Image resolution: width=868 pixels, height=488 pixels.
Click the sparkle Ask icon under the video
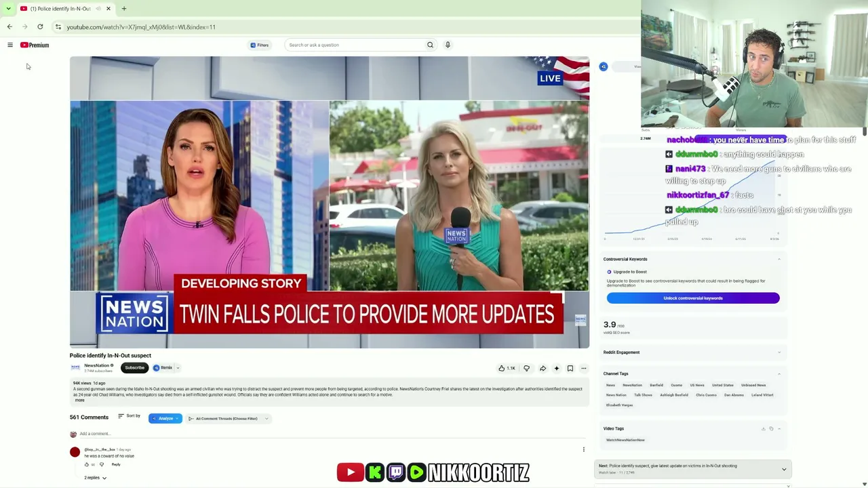point(556,368)
